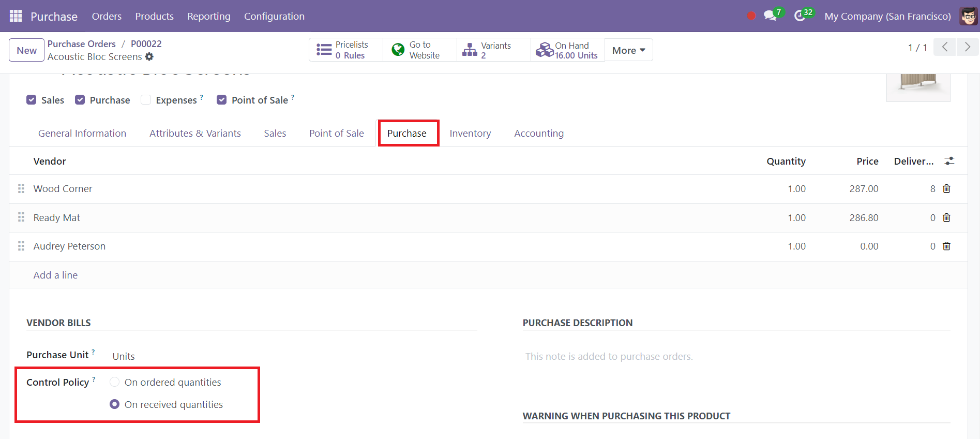Image resolution: width=980 pixels, height=439 pixels.
Task: Click Add a line link
Action: point(55,275)
